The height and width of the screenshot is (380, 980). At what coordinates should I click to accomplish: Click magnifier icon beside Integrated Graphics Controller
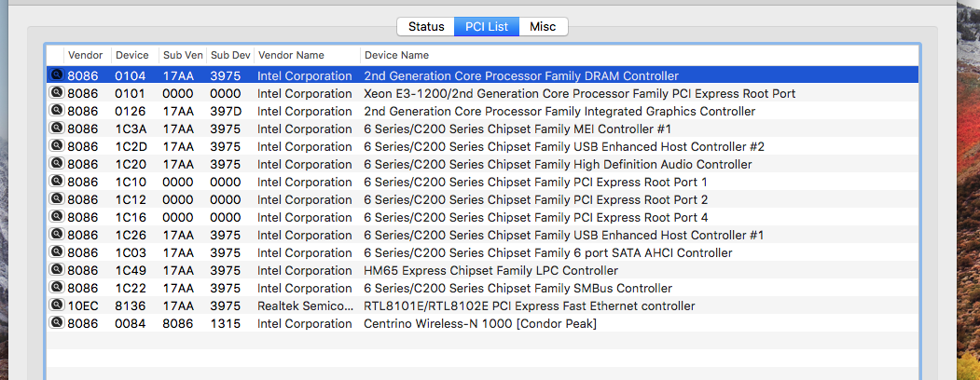[56, 111]
